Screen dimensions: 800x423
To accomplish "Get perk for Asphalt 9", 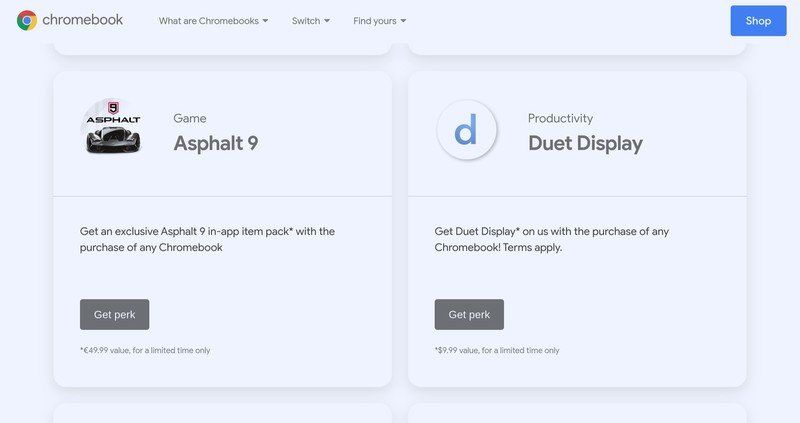I will (x=114, y=314).
